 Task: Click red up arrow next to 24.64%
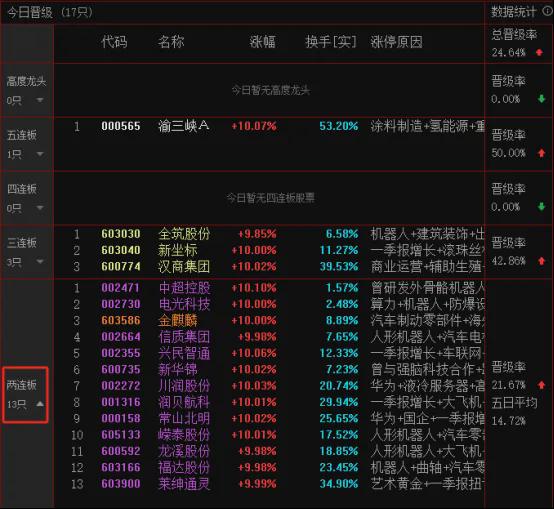(x=539, y=53)
